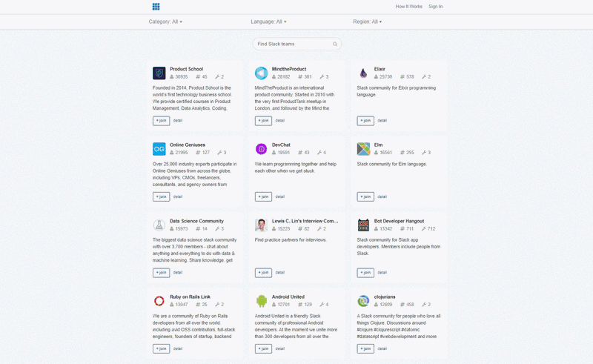Click the Product School team logo
Screen dimensions: 593x364
(159, 73)
